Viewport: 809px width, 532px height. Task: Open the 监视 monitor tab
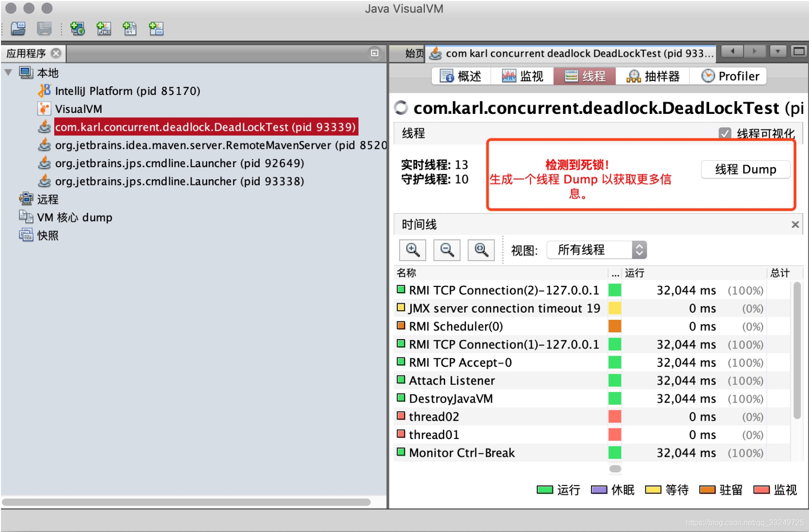(x=522, y=76)
